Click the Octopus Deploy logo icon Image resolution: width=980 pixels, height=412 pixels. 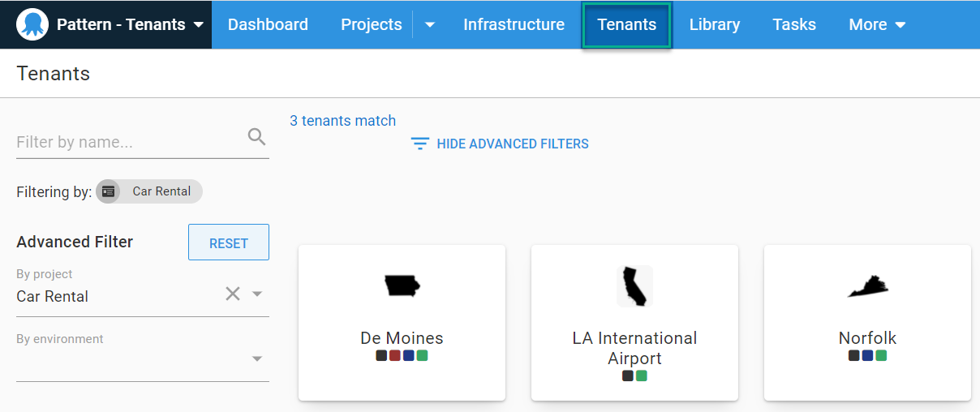coord(32,24)
